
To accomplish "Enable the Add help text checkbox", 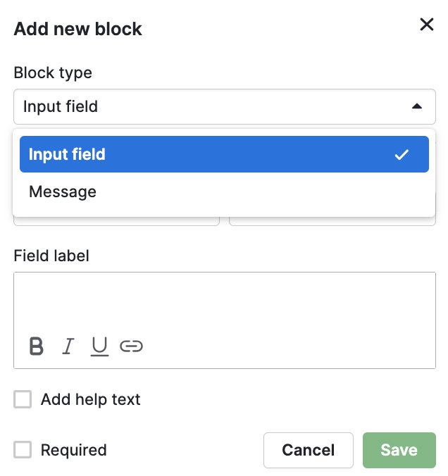I will pos(23,399).
